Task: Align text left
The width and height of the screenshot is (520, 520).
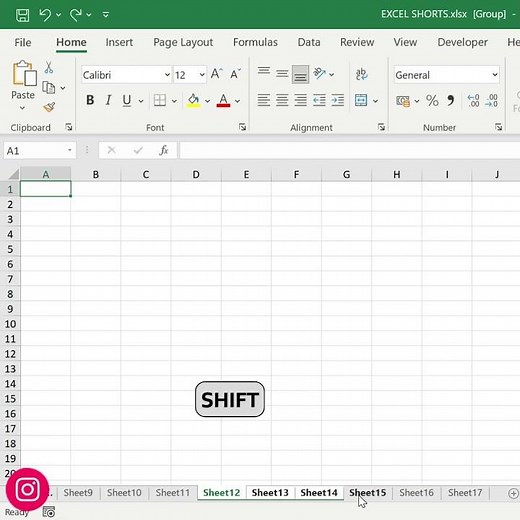Action: (x=264, y=100)
